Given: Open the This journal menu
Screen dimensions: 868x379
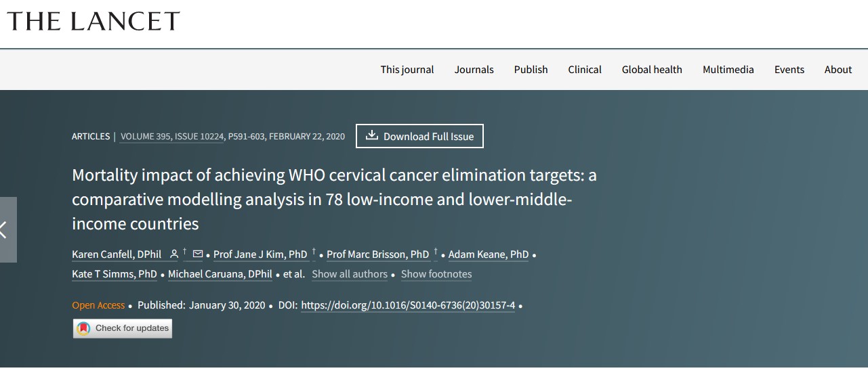Looking at the screenshot, I should 407,70.
